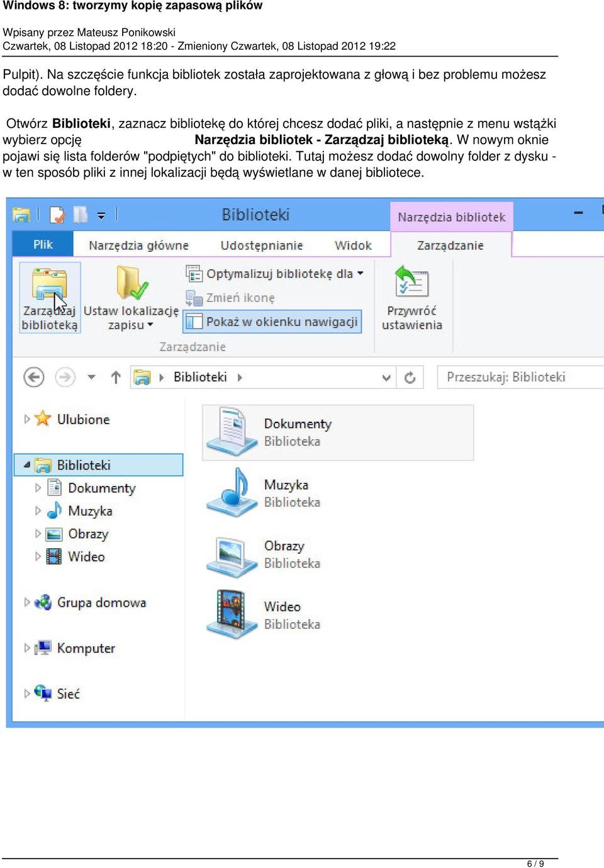
Task: Click the New folder quick access icon
Action: (81, 215)
